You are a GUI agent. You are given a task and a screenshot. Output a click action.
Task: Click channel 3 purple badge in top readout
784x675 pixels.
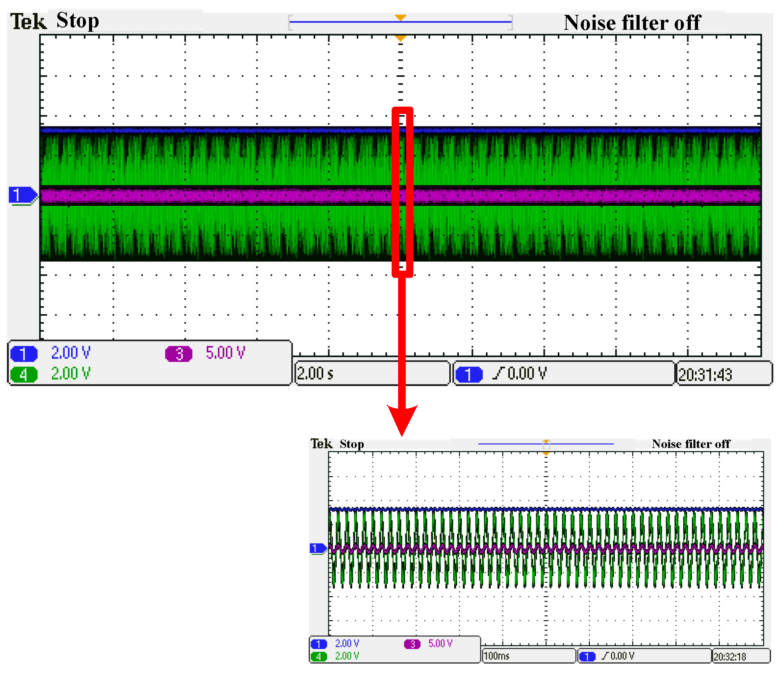click(x=178, y=354)
